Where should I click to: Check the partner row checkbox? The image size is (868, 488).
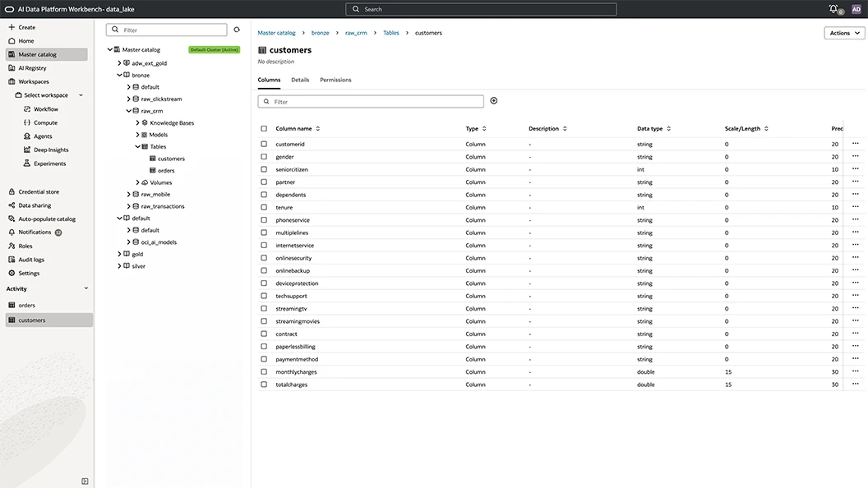pos(264,182)
